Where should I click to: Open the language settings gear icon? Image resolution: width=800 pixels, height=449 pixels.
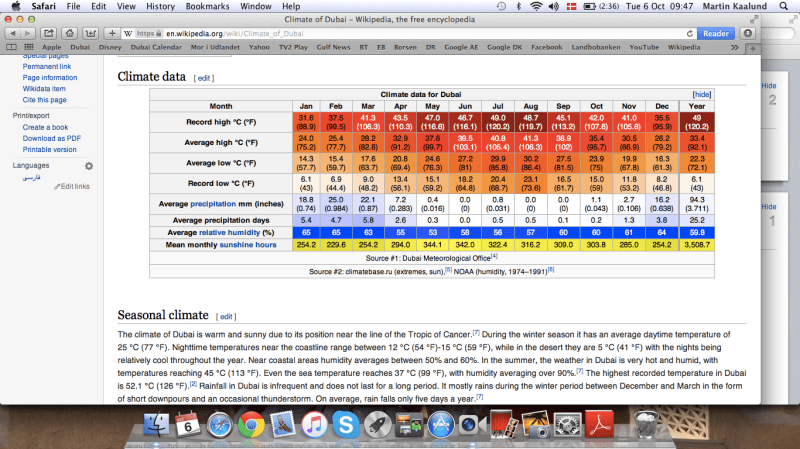[89, 165]
